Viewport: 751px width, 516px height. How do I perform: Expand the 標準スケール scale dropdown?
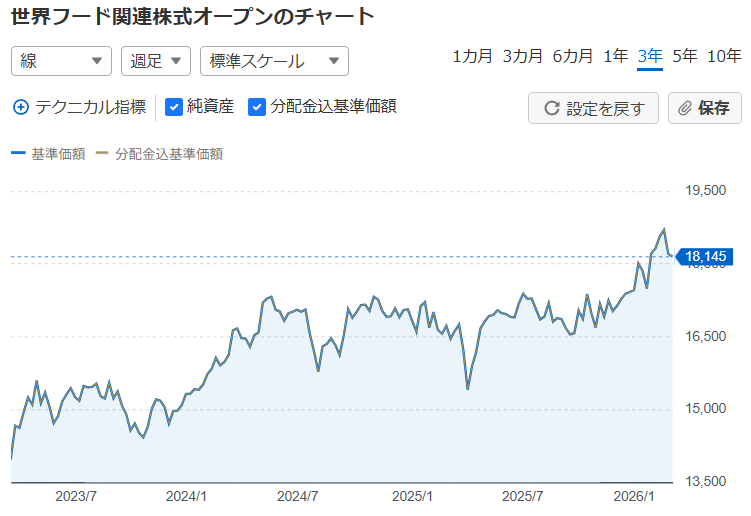click(274, 61)
